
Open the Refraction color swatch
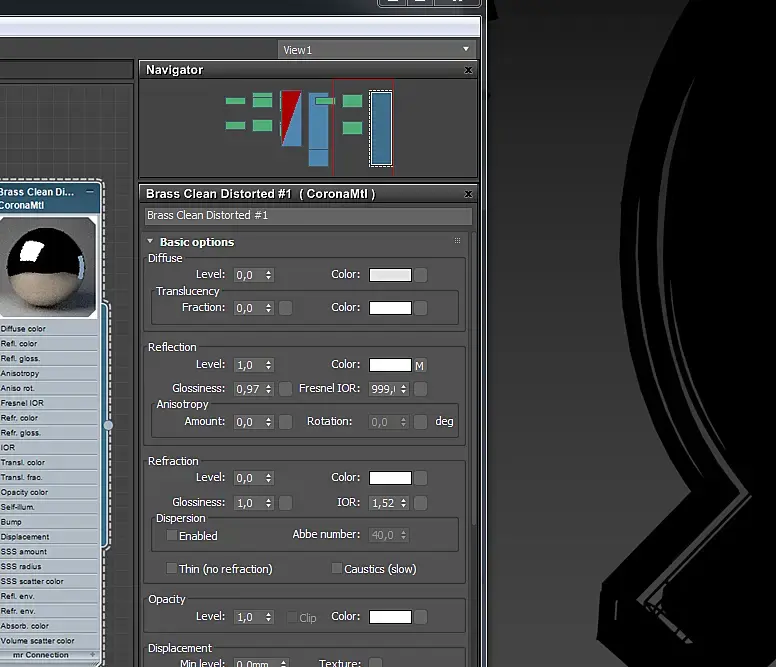click(390, 478)
